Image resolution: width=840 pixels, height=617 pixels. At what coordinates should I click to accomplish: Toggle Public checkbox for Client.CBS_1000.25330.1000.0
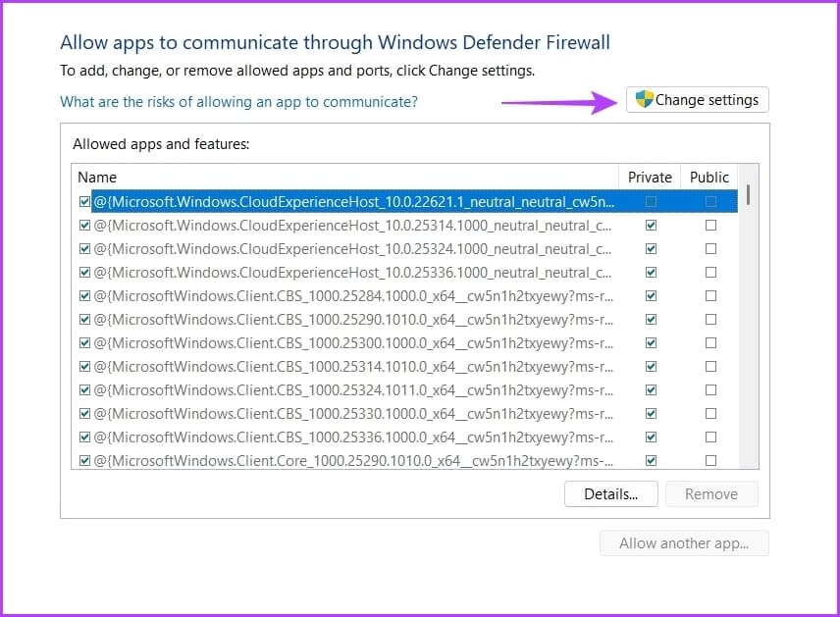tap(710, 414)
